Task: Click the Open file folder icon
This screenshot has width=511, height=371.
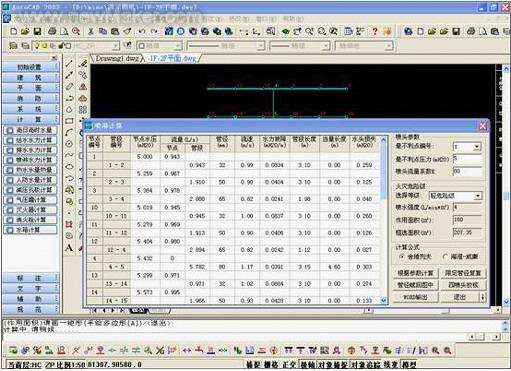Action: coord(25,31)
